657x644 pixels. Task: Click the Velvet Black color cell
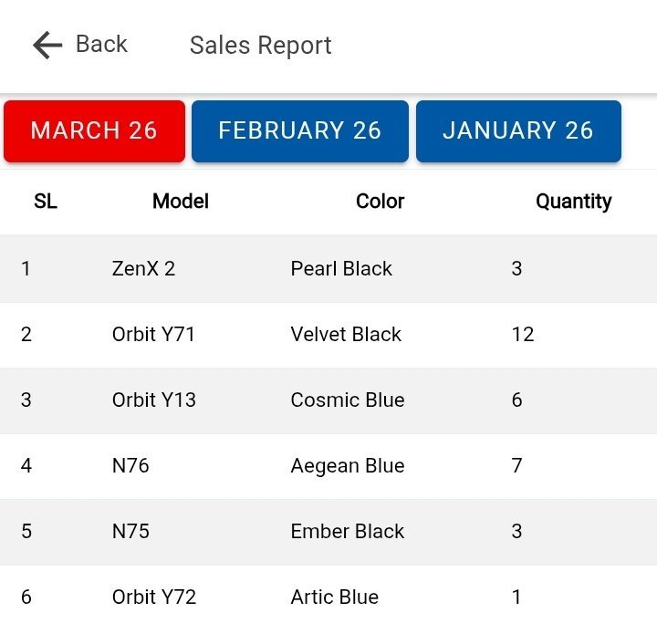pos(346,335)
